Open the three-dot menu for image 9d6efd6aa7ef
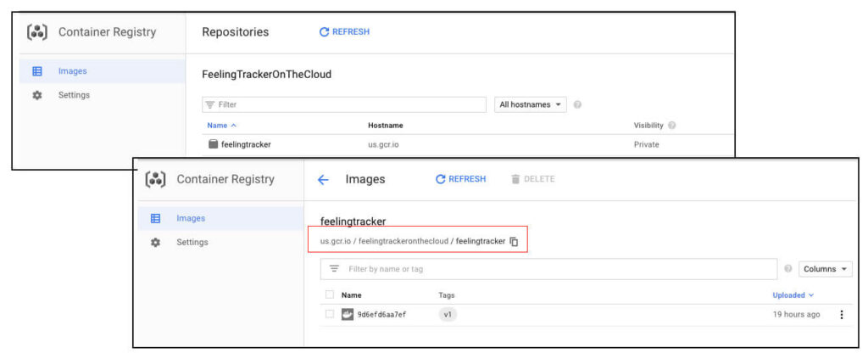 (x=842, y=315)
